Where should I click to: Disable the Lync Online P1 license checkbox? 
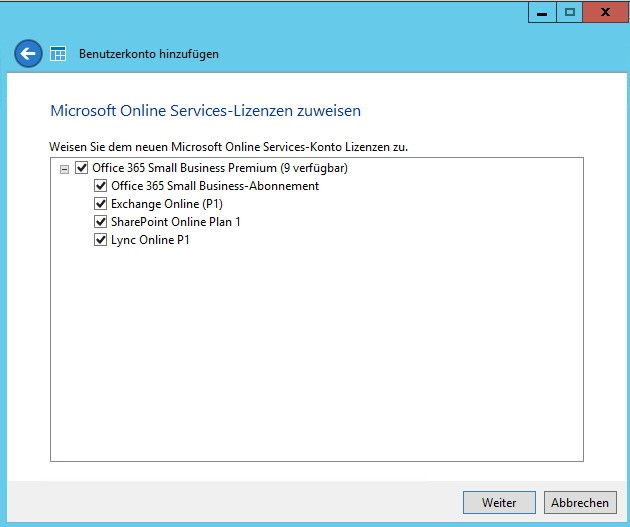(x=100, y=240)
